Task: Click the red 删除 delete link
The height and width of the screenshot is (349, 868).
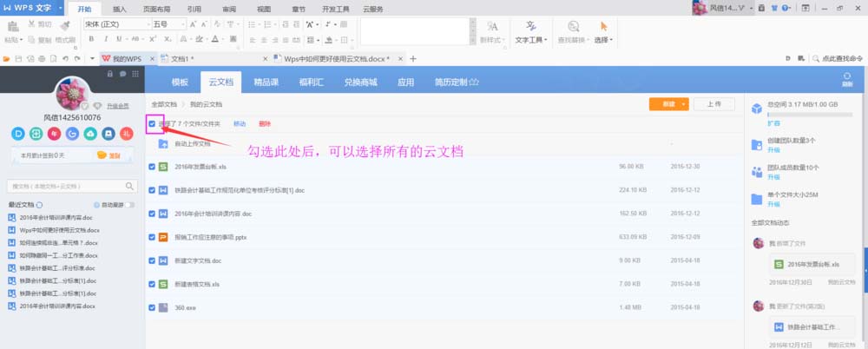Action: coord(265,124)
